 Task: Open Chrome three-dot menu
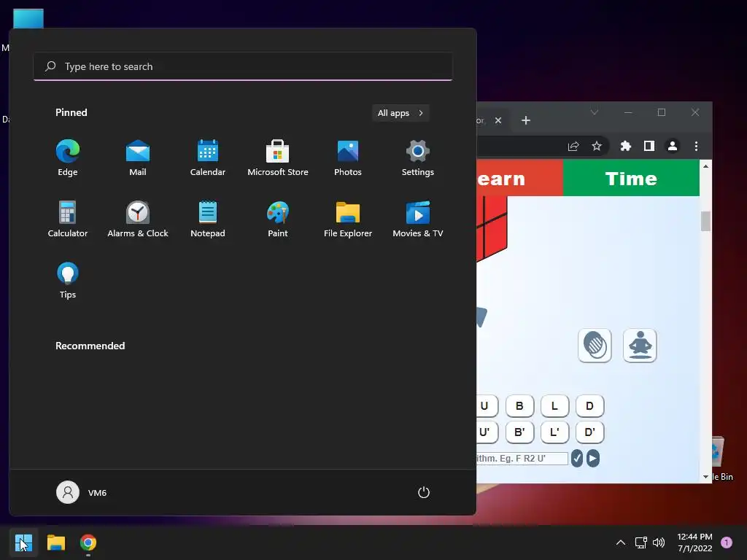pos(696,146)
